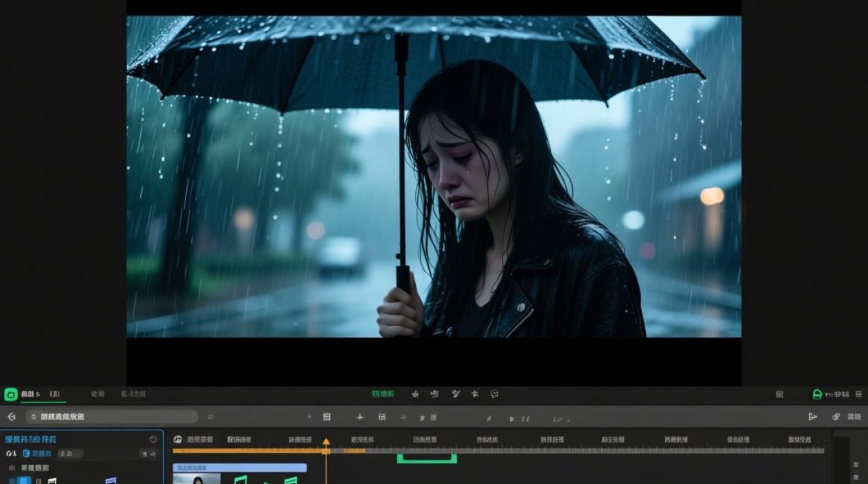The width and height of the screenshot is (868, 484).
Task: Click the square layout icon left of the plus
Action: (327, 417)
